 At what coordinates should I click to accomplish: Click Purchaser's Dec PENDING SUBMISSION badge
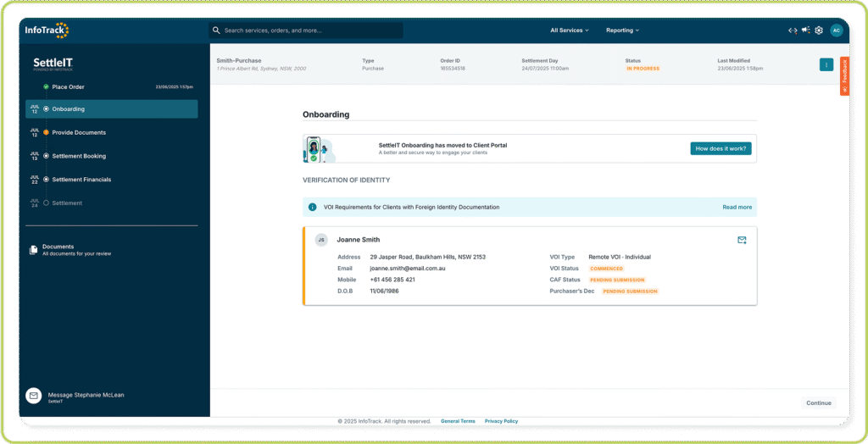631,291
